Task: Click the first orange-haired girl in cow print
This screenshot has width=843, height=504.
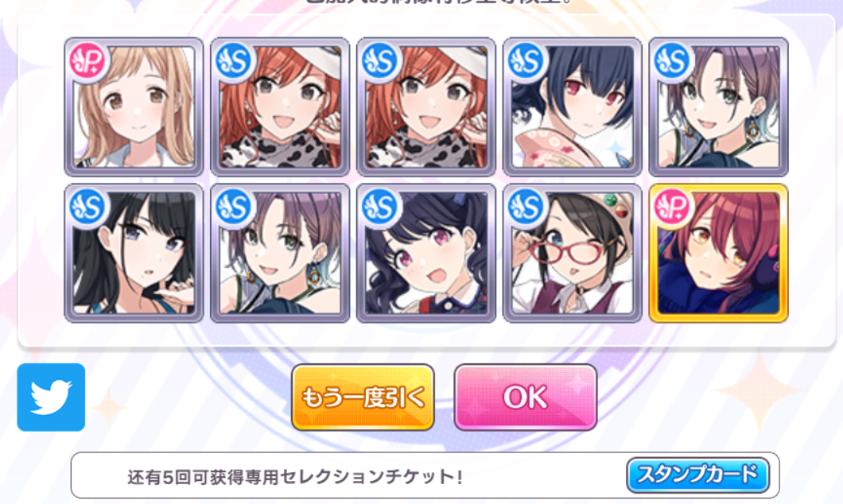Action: click(280, 107)
